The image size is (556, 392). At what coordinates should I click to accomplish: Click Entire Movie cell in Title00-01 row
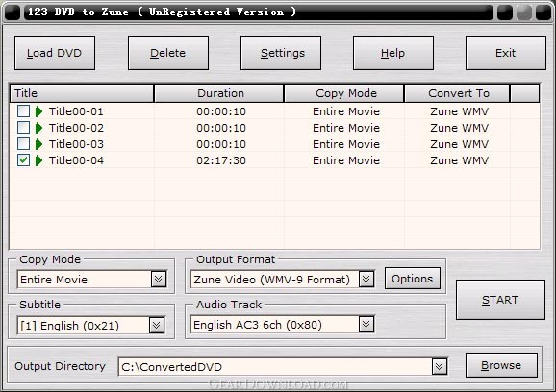(346, 111)
